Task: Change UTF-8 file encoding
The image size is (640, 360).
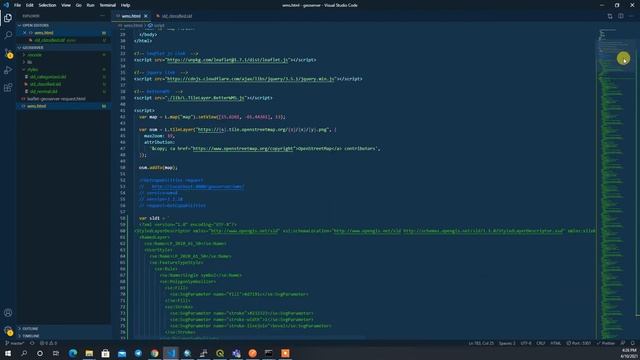Action: [x=526, y=343]
